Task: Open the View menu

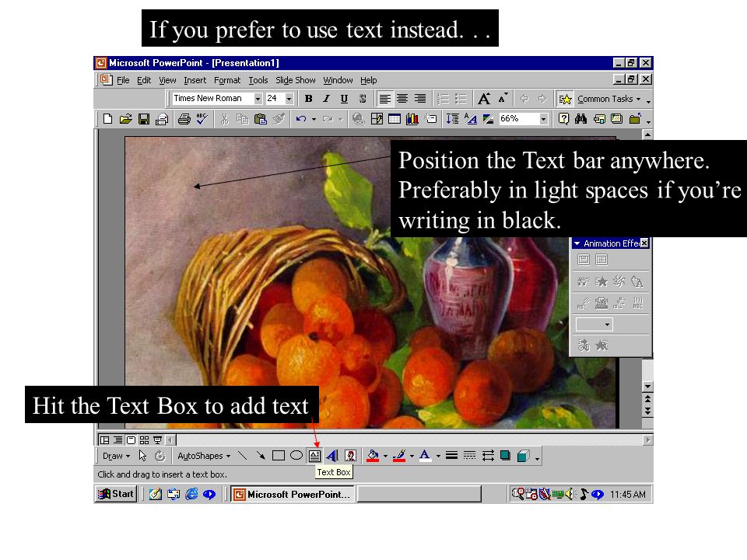Action: point(167,80)
